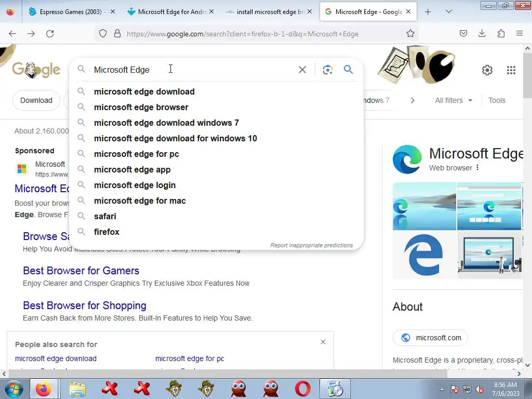Image resolution: width=532 pixels, height=399 pixels.
Task: Click the URL address bar
Action: tap(257, 34)
